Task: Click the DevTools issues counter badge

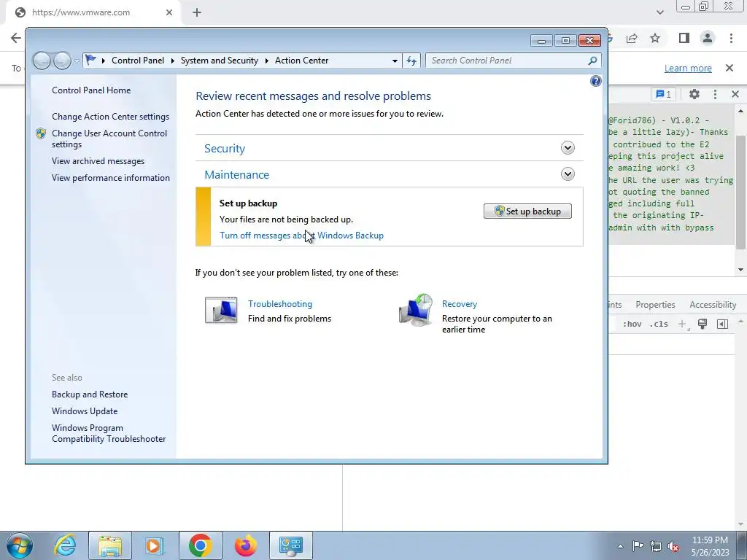Action: tap(663, 94)
